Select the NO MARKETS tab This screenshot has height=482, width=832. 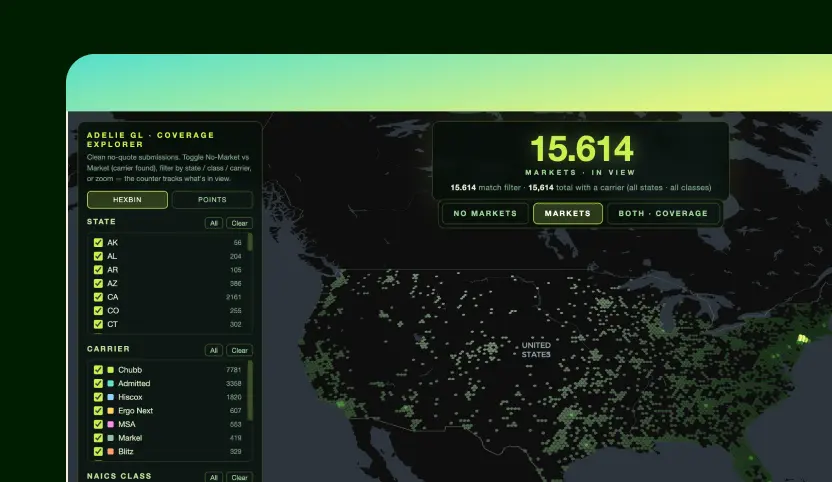coord(485,213)
